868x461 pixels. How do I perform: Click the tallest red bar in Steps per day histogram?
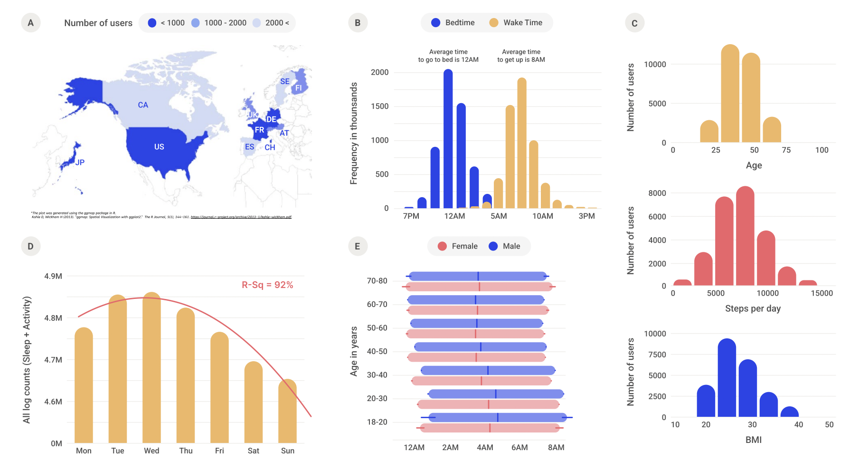click(745, 236)
